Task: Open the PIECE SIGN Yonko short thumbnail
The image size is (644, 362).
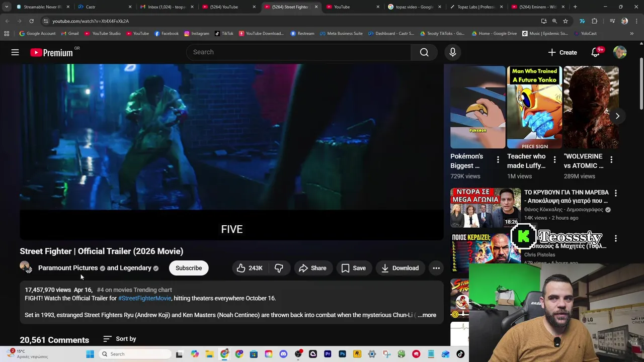Action: (534, 108)
